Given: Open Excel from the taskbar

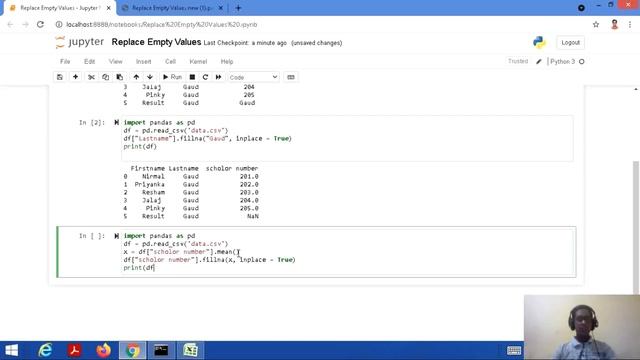Looking at the screenshot, I should pos(191,350).
